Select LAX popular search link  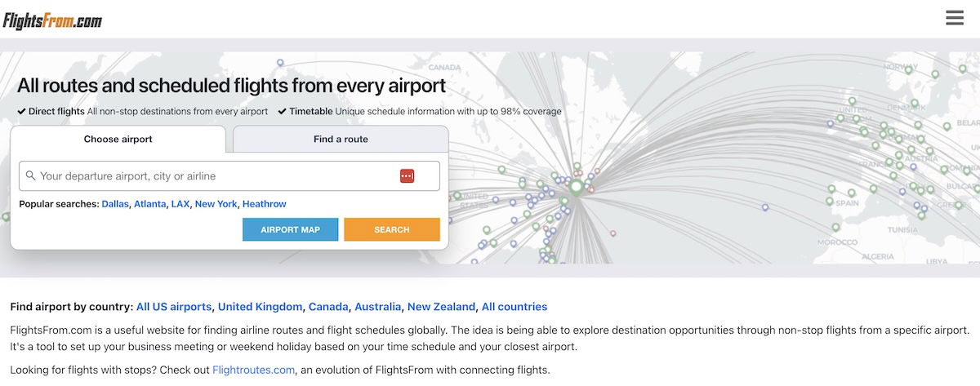click(180, 204)
